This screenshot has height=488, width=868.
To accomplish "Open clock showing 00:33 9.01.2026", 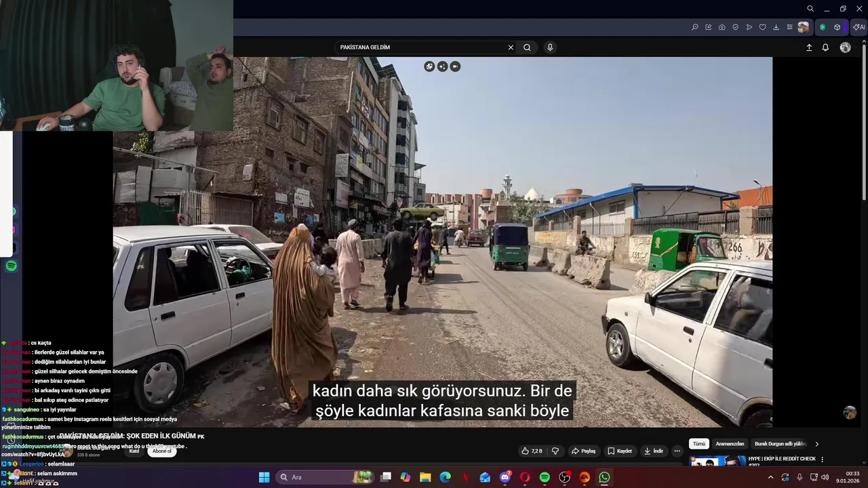I will pos(848,477).
